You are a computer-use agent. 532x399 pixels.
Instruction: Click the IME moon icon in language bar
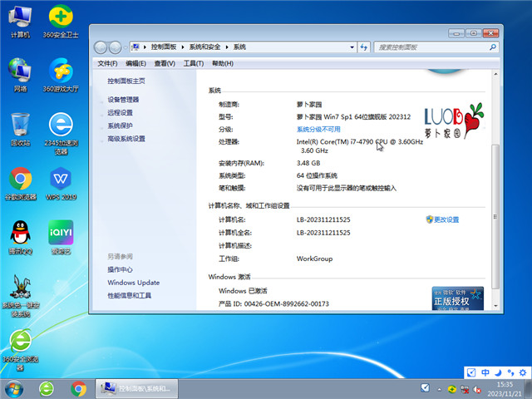[x=498, y=373]
